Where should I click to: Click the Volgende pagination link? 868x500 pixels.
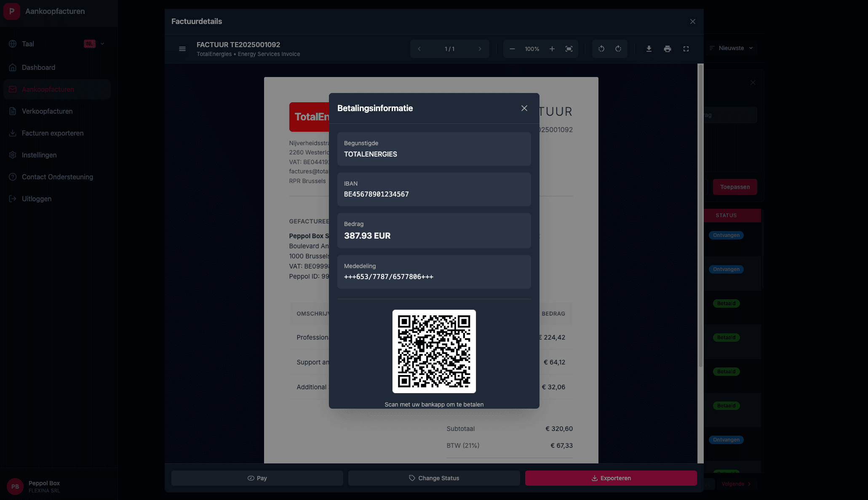point(736,484)
